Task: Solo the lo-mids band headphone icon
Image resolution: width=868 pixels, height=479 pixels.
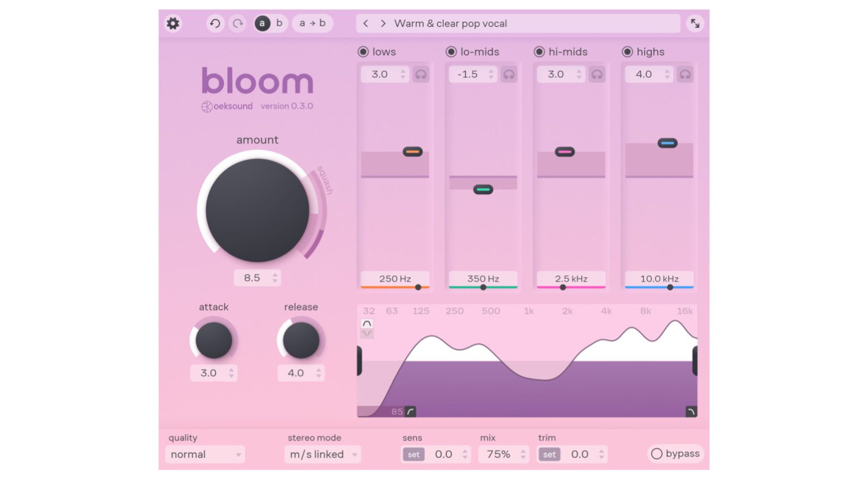Action: click(509, 74)
